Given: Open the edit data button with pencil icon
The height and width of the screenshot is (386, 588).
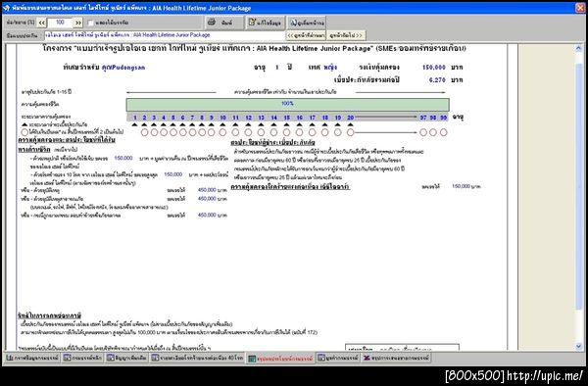Looking at the screenshot, I should pos(266,23).
